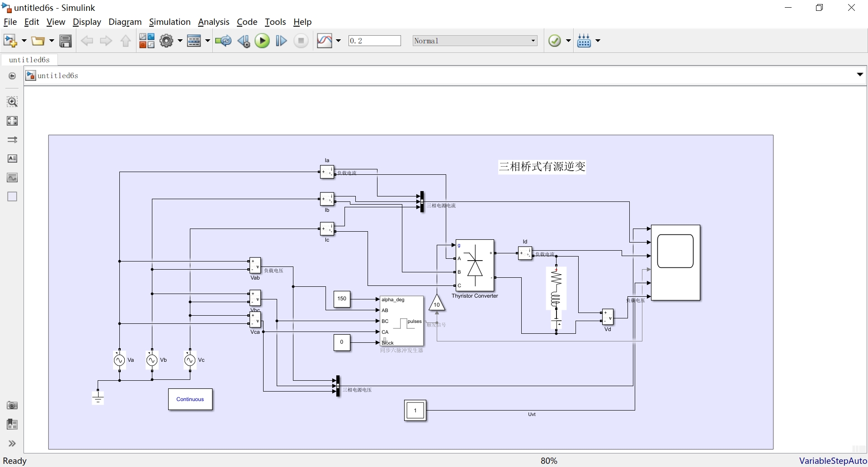The image size is (868, 467).
Task: Open the Simulation menu
Action: (170, 22)
